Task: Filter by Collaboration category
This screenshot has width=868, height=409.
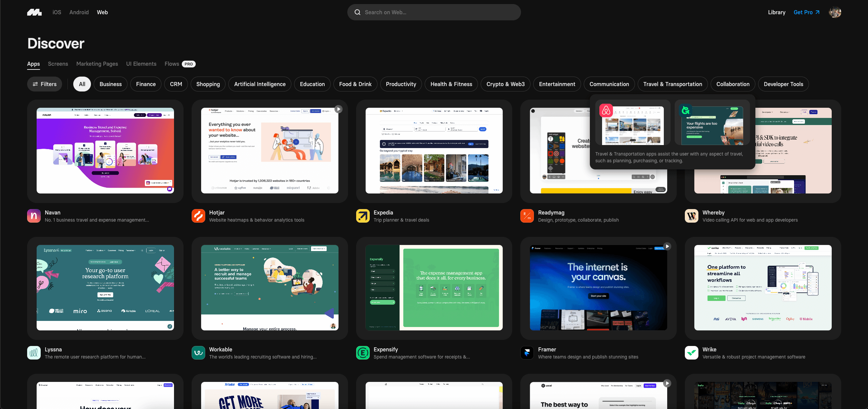Action: (733, 84)
